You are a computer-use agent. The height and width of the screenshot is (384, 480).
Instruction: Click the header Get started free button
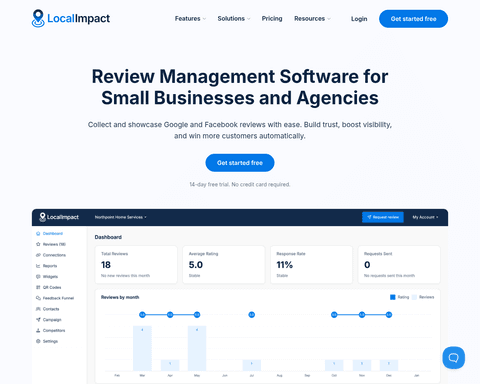point(413,19)
